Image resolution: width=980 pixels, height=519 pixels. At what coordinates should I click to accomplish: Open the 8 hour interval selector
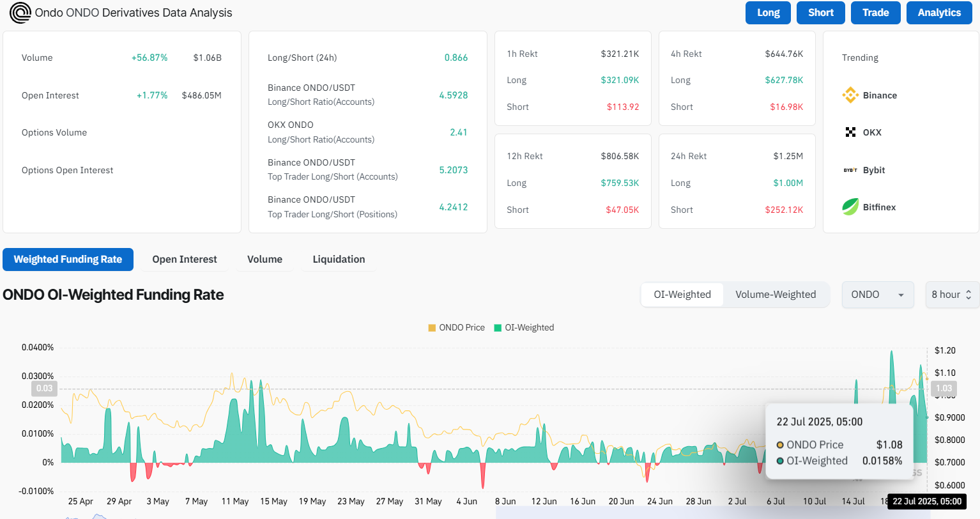click(x=952, y=295)
